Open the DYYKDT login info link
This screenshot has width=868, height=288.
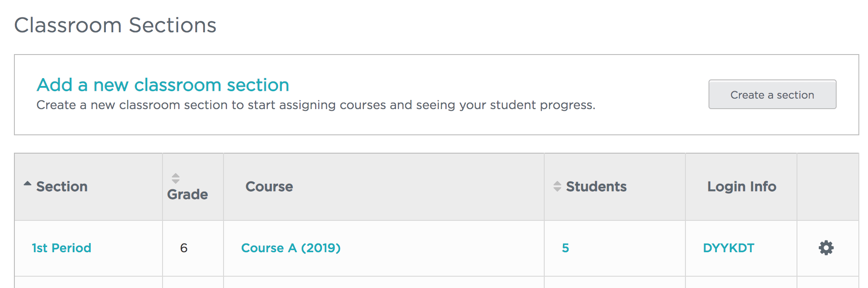click(x=728, y=248)
